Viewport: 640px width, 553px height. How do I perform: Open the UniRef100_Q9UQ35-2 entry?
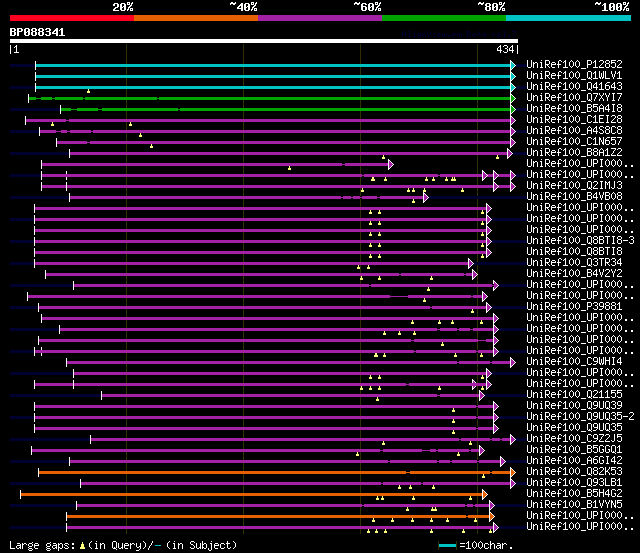580,416
